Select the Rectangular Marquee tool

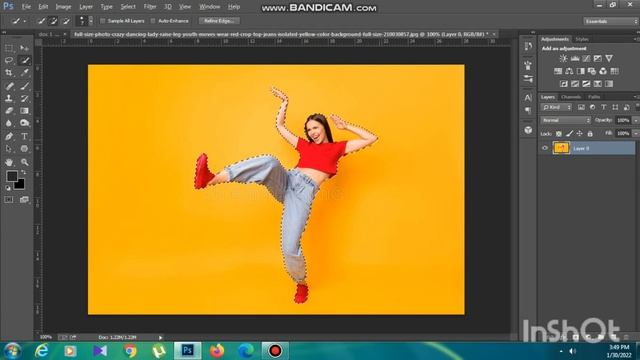(9, 48)
